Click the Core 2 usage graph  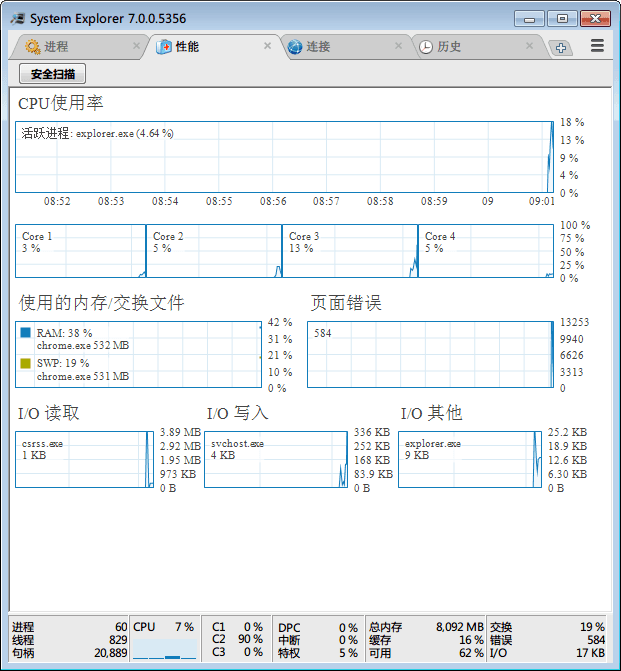(x=214, y=251)
